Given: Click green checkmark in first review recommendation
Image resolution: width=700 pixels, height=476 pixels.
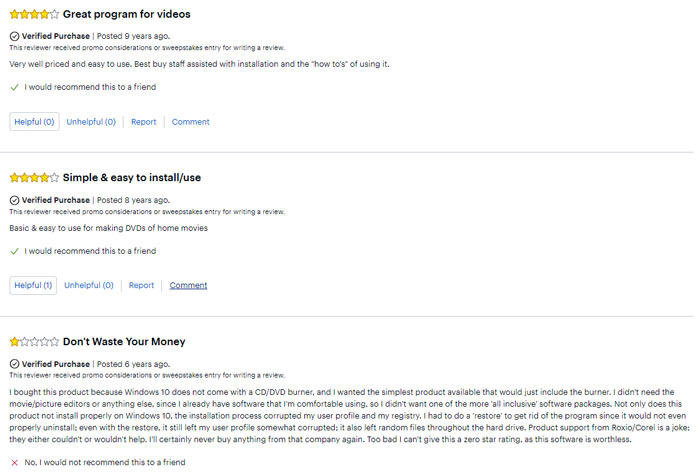Looking at the screenshot, I should (x=14, y=87).
